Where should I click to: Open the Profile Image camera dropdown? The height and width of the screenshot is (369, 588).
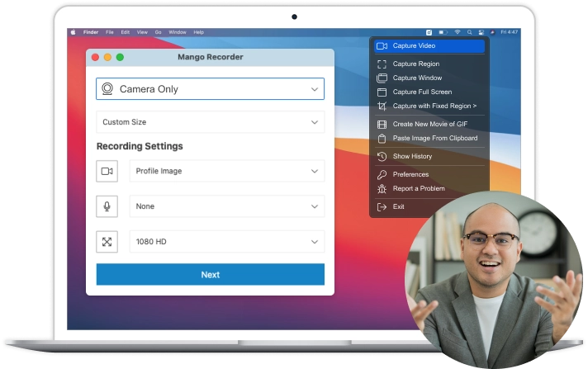point(227,171)
